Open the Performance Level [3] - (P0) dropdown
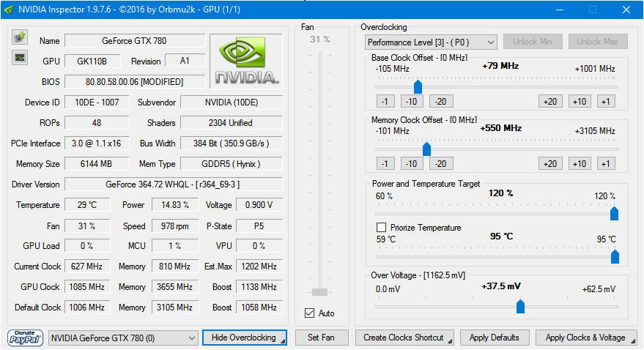644x350 pixels. click(x=430, y=42)
